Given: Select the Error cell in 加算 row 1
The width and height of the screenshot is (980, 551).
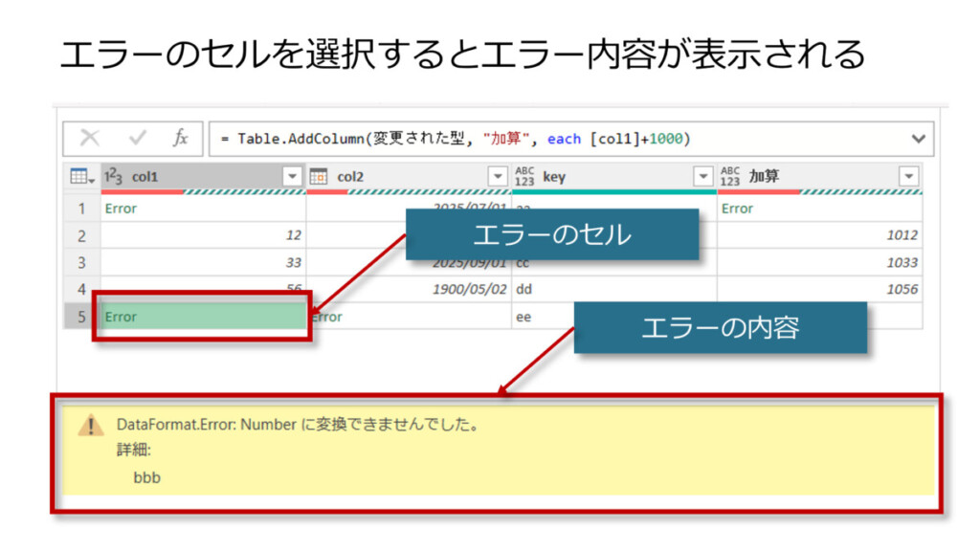Looking at the screenshot, I should [819, 209].
